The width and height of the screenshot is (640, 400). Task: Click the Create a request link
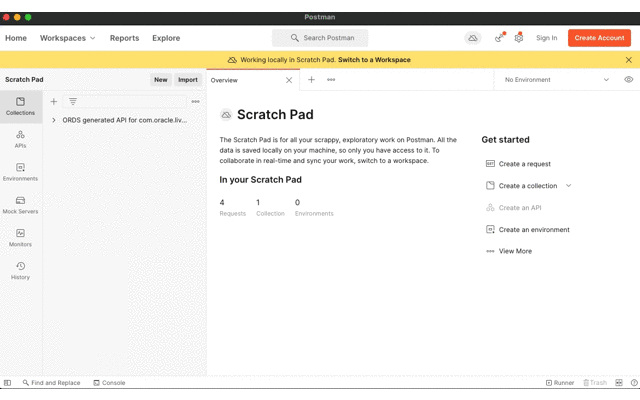524,164
